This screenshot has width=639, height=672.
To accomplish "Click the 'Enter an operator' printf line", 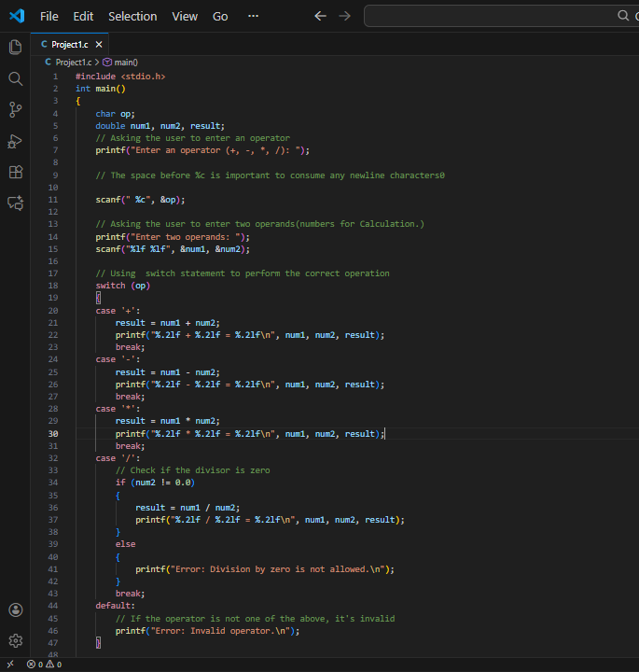I will point(202,150).
